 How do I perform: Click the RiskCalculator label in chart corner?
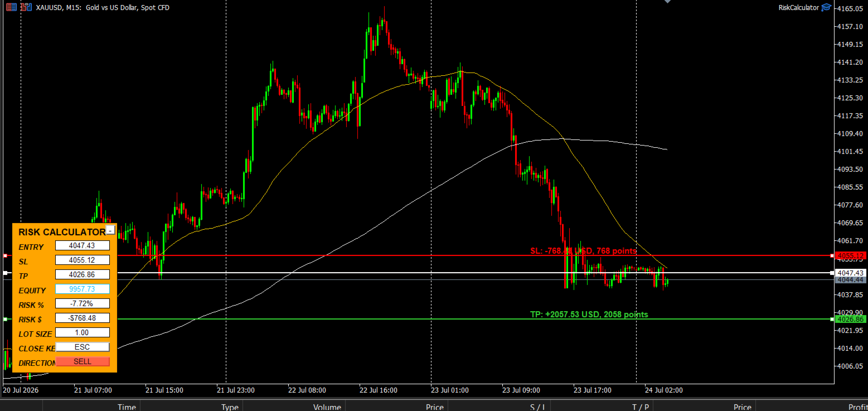(798, 7)
